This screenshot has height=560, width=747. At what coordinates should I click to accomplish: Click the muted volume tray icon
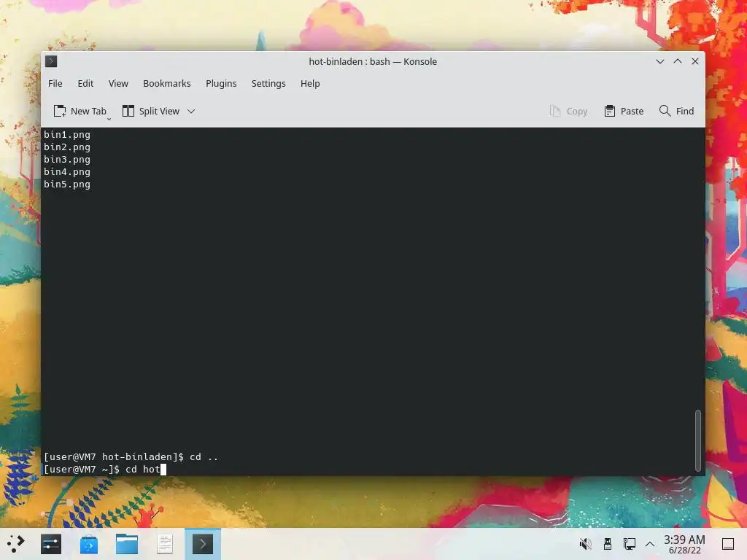(586, 544)
